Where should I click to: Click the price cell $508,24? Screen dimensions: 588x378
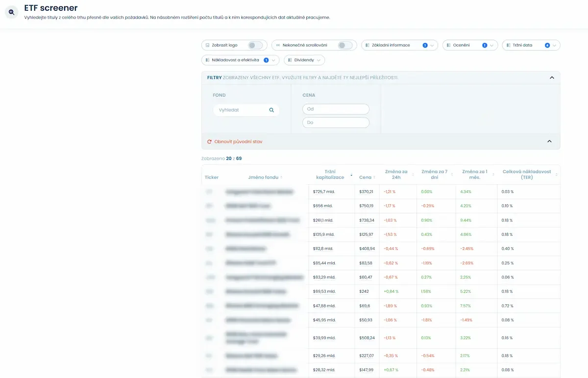click(367, 338)
